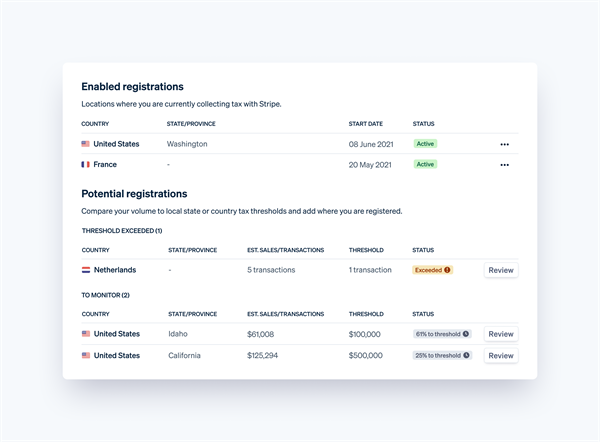
Task: Click the Active status of Washington
Action: click(x=425, y=144)
